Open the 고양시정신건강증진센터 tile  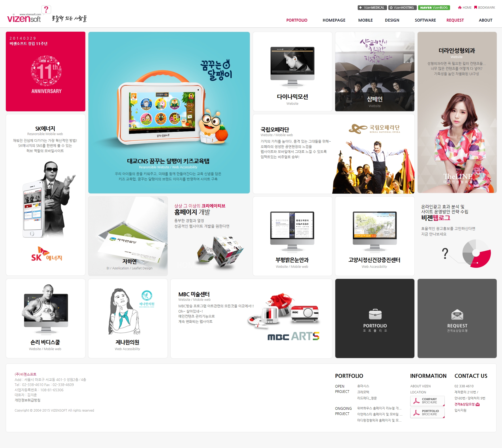point(375,236)
